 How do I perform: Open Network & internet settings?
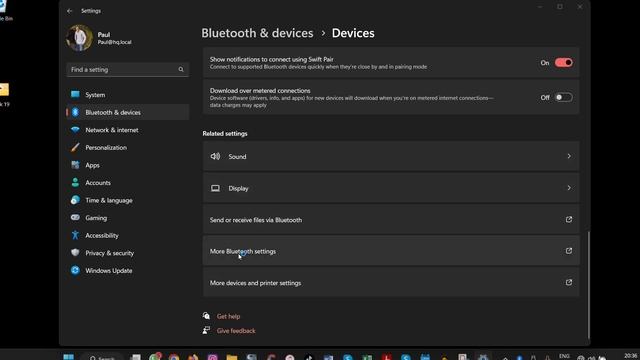click(x=127, y=130)
